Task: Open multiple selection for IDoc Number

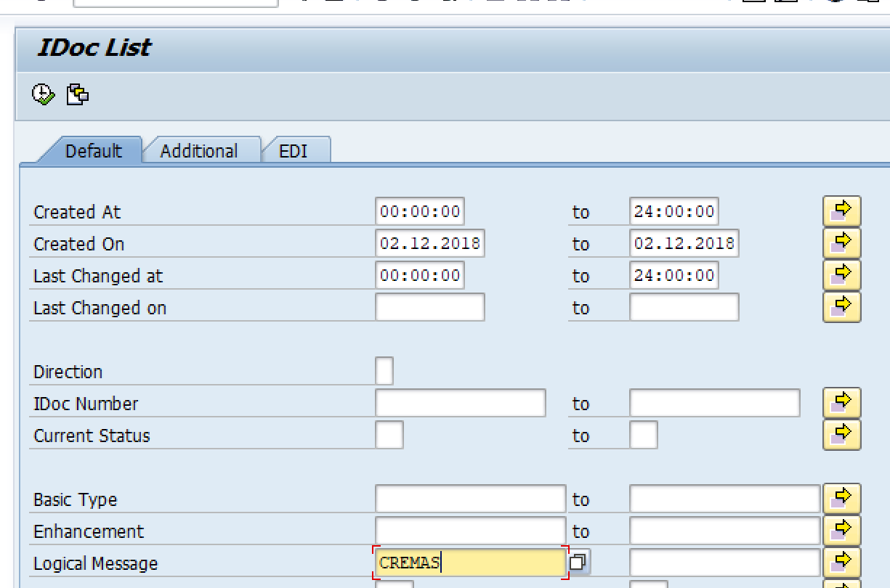Action: [x=841, y=403]
